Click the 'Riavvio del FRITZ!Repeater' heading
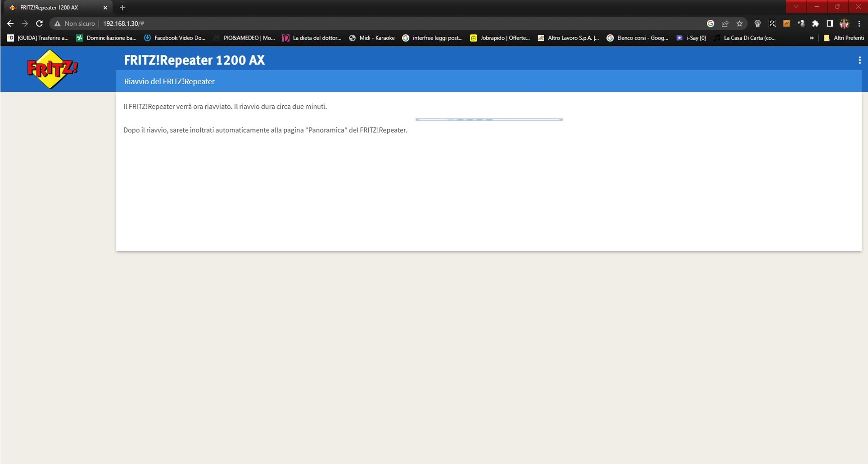This screenshot has height=464, width=868. tap(169, 81)
